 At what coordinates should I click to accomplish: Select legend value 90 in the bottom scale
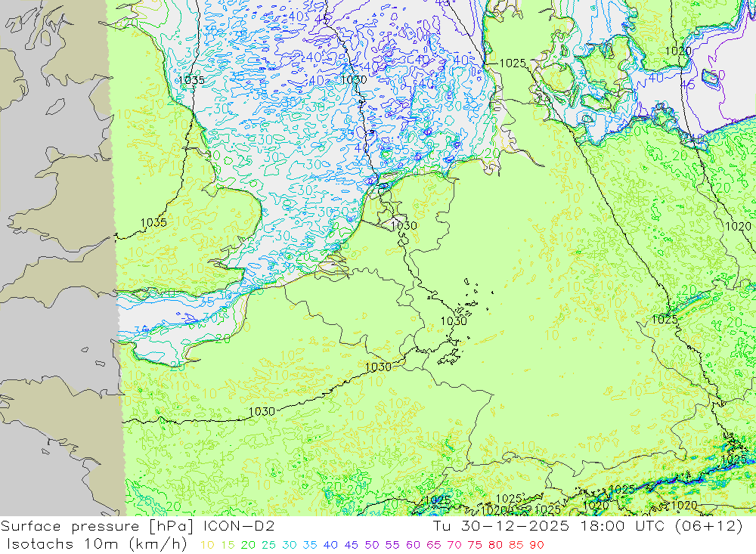click(537, 545)
